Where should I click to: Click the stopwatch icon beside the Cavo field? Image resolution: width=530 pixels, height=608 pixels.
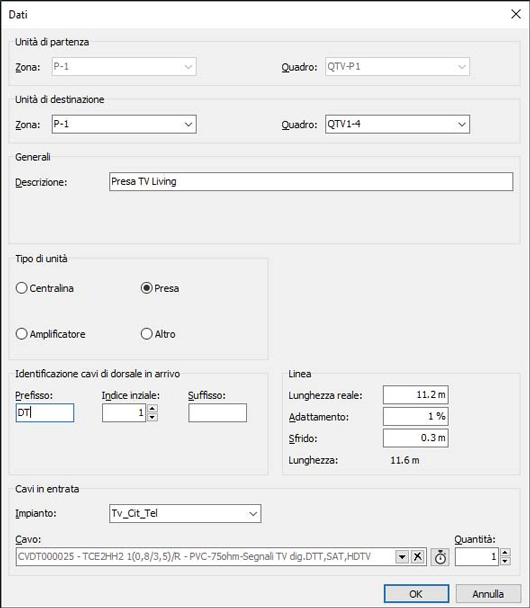pos(440,557)
